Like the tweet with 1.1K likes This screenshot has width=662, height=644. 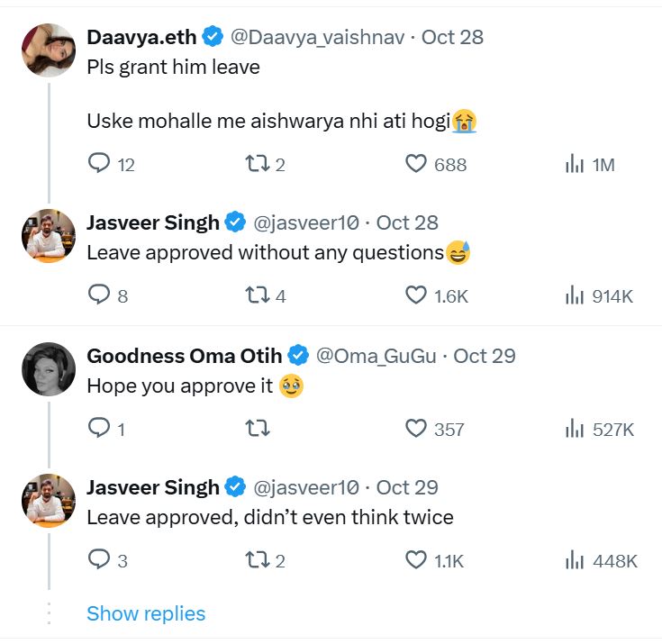point(415,560)
